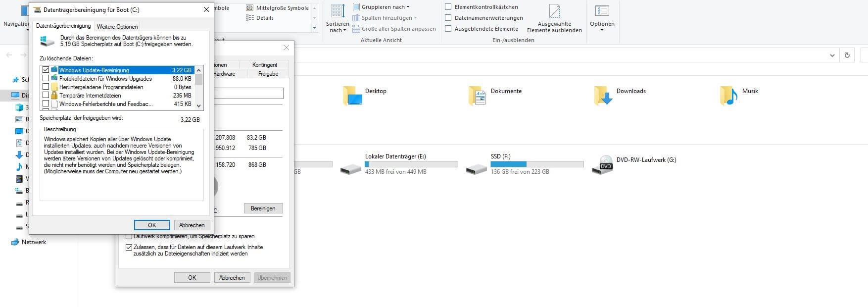Click Abbrechen in the disk cleanup dialog
Image resolution: width=868 pixels, height=307 pixels.
[x=192, y=225]
